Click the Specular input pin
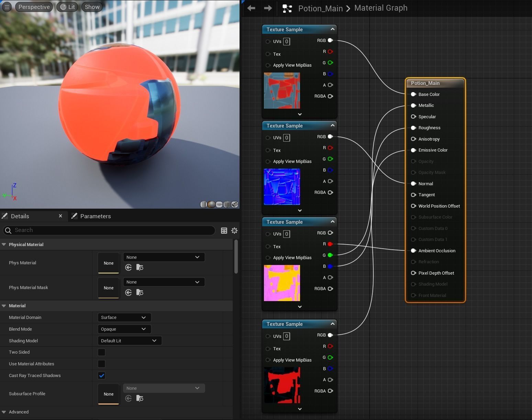The image size is (532, 420). 413,117
